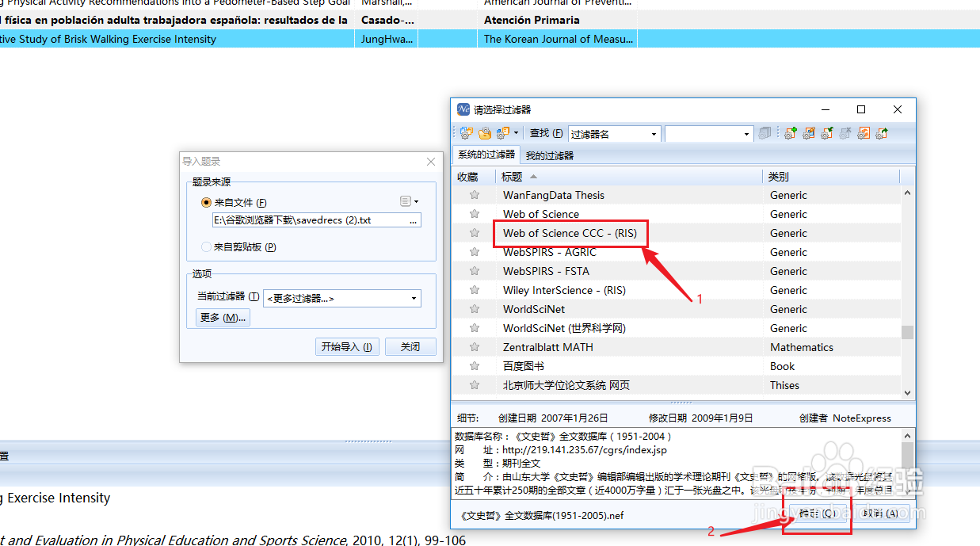
Task: Switch to 系统的过滤器 tab
Action: click(x=486, y=155)
